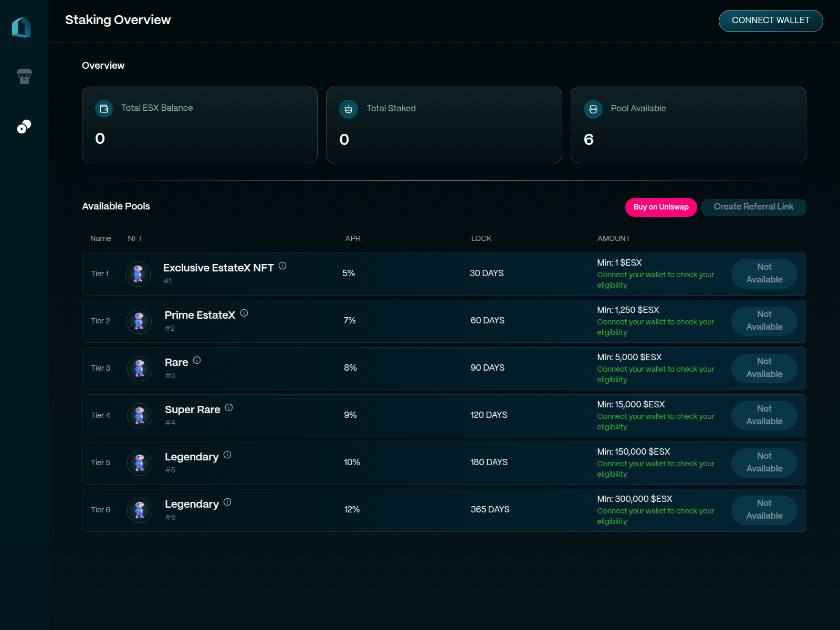Click Min: 1,250 $ESX amount text
This screenshot has width=840, height=630.
pyautogui.click(x=628, y=310)
